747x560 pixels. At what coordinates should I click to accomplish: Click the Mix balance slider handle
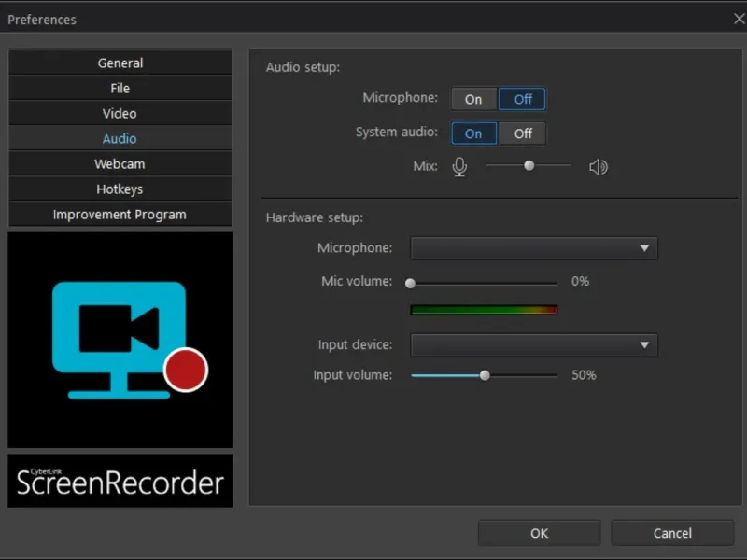(x=529, y=165)
